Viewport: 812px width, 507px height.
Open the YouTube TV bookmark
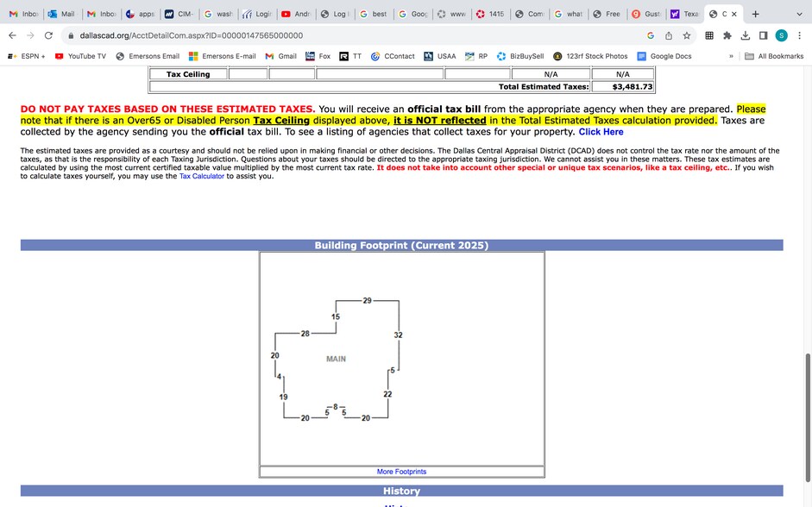coord(80,56)
